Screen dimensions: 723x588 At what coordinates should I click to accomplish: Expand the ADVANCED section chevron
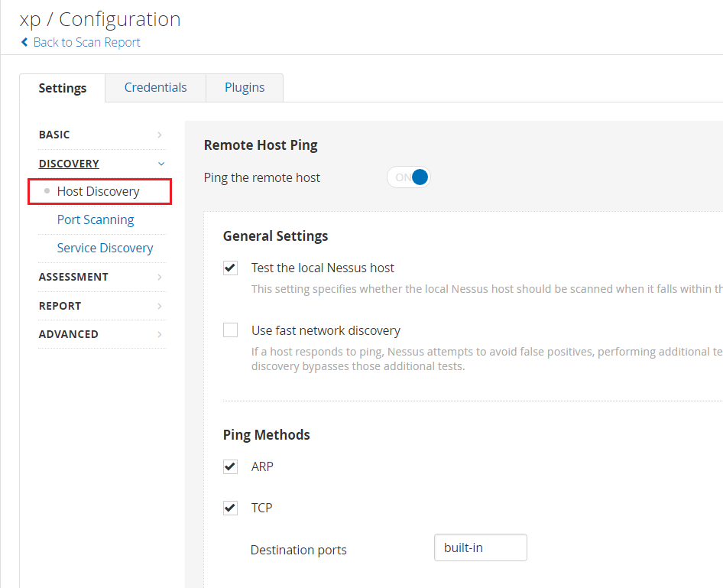point(160,334)
